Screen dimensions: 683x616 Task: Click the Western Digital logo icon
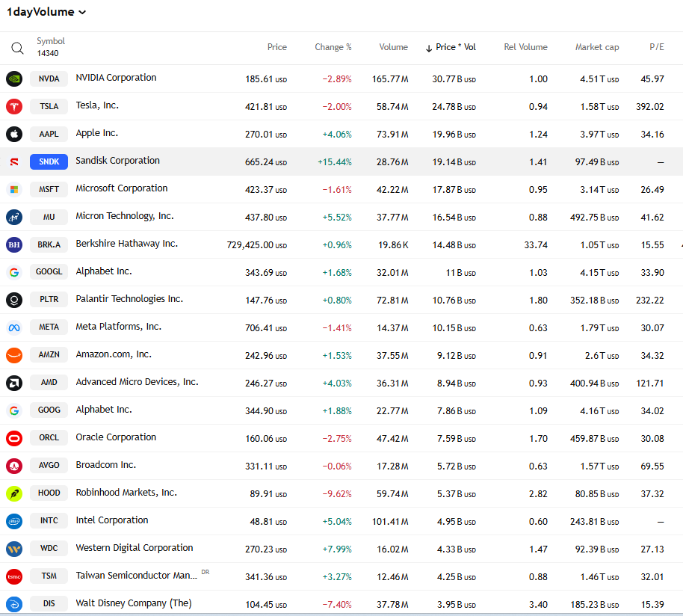[x=14, y=549]
